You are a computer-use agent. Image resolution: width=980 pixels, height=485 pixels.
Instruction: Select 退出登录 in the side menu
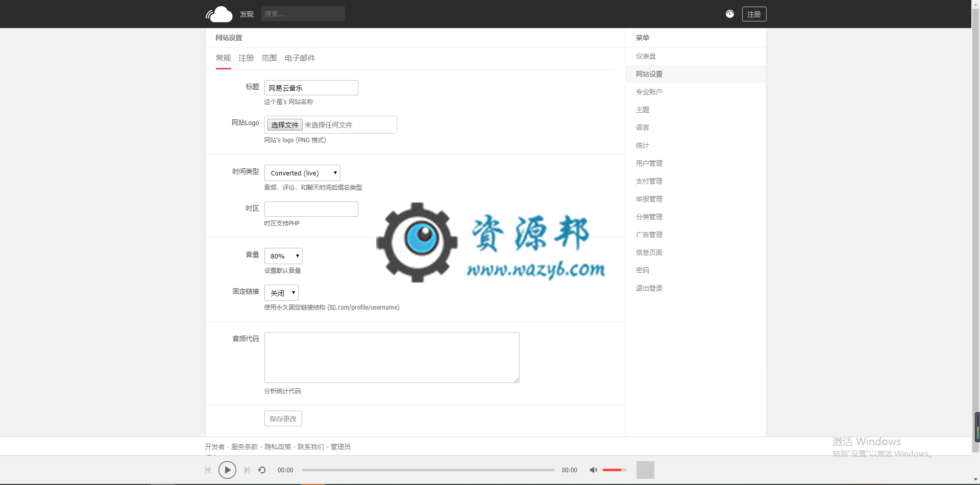[x=696, y=288]
